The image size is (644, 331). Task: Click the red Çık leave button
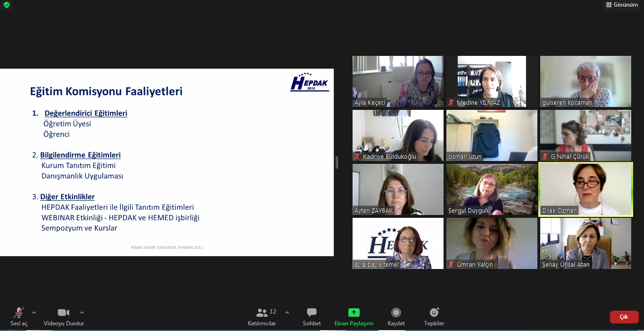(624, 317)
